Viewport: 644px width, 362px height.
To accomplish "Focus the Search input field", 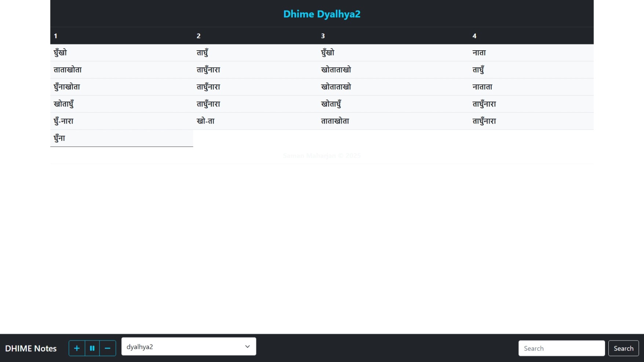I will 561,348.
